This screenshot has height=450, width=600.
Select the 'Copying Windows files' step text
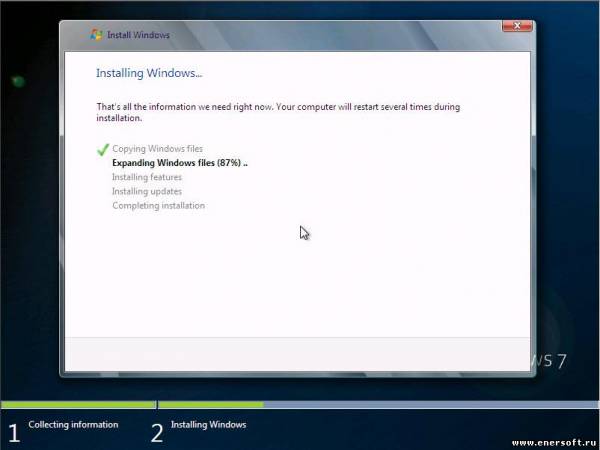tap(157, 148)
